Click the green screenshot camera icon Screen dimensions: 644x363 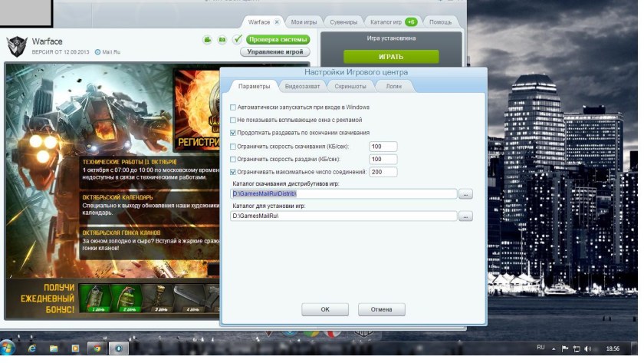[x=222, y=40]
